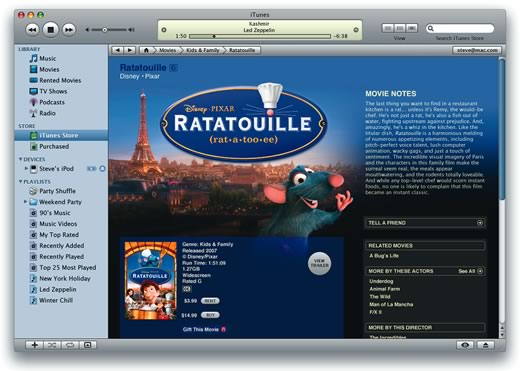Screen dimensions: 520x371
Task: Select the album grouped view button
Action: coord(400,28)
